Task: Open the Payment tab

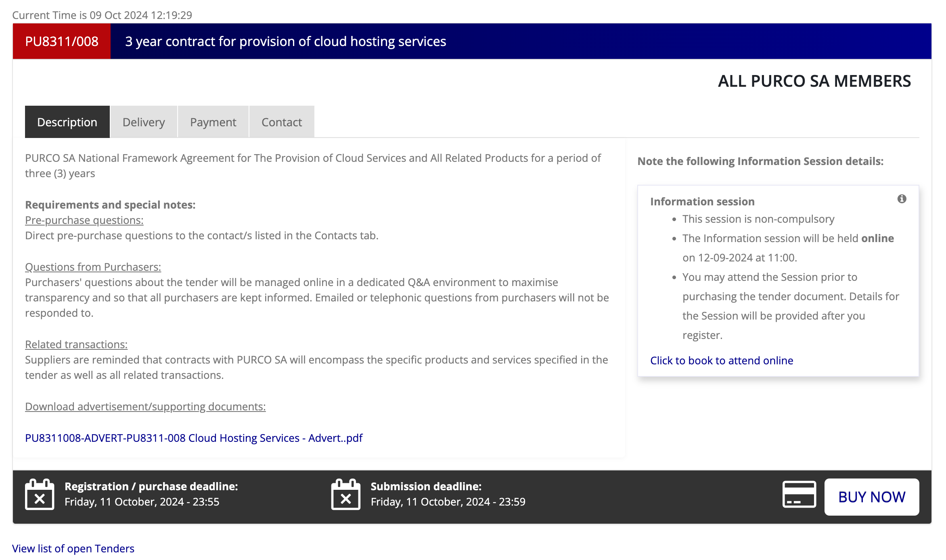Action: (x=213, y=121)
